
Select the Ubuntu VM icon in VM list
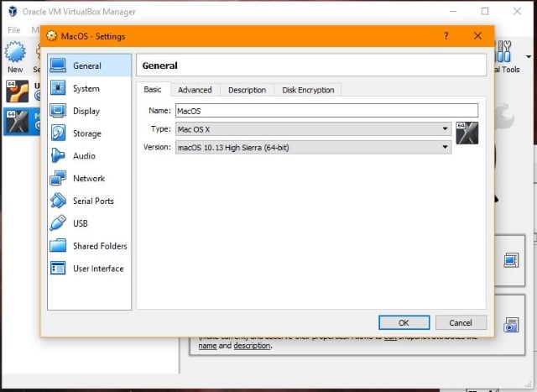tap(17, 91)
